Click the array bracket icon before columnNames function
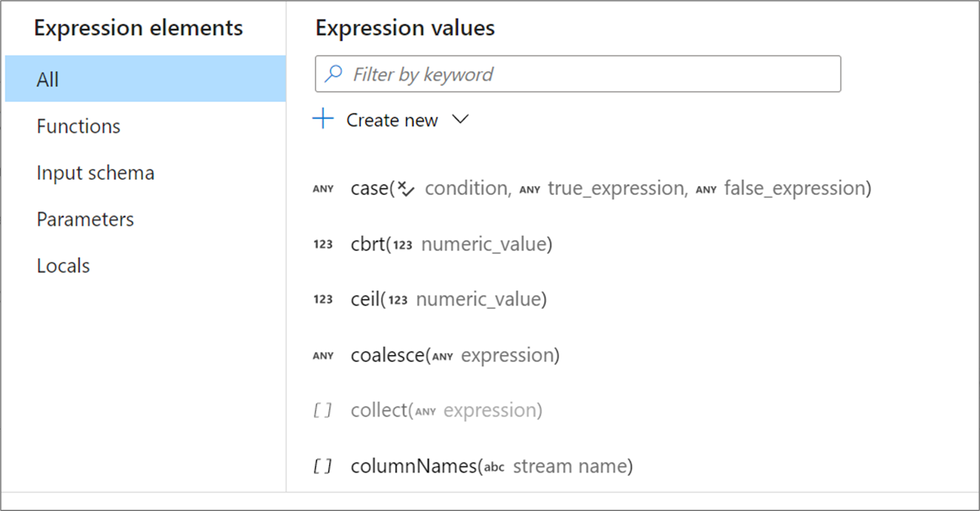The width and height of the screenshot is (980, 511). (x=322, y=467)
